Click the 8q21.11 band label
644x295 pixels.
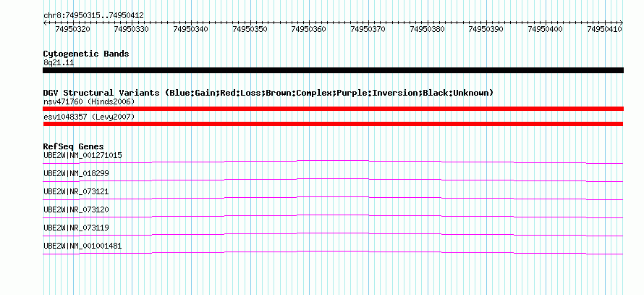pyautogui.click(x=59, y=63)
